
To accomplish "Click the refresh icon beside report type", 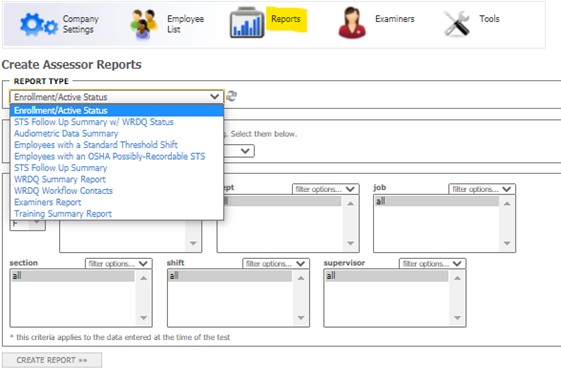I will (x=231, y=96).
